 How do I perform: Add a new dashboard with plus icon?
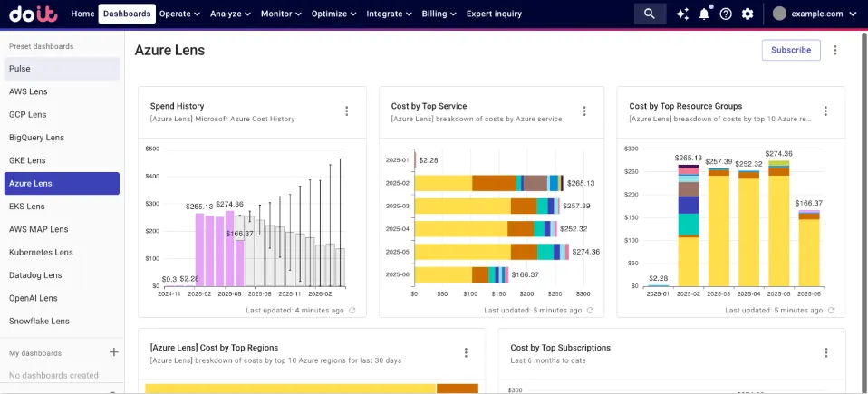113,352
